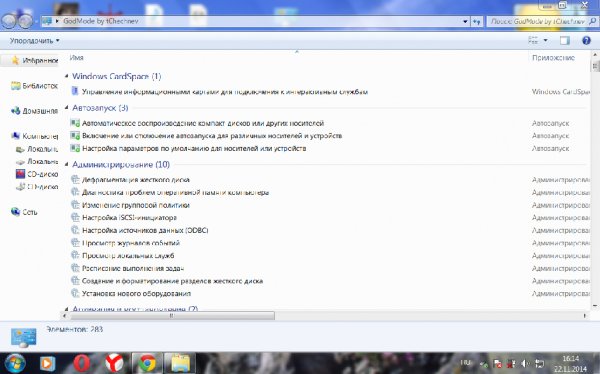Viewport: 600px width, 374px height.
Task: Select Домашняя группа in the navigation pane
Action: click(35, 111)
